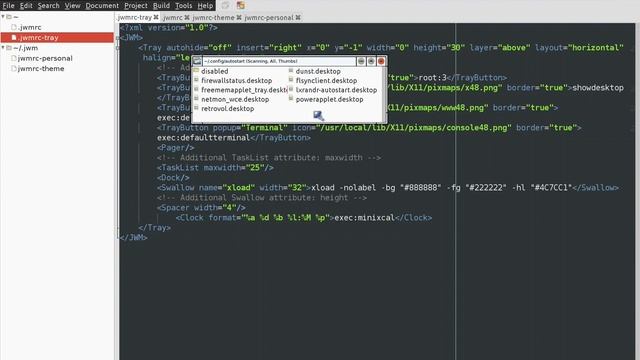Click the jwmrc-theme file icon in sidebar
640x360 pixels.
(x=14, y=68)
